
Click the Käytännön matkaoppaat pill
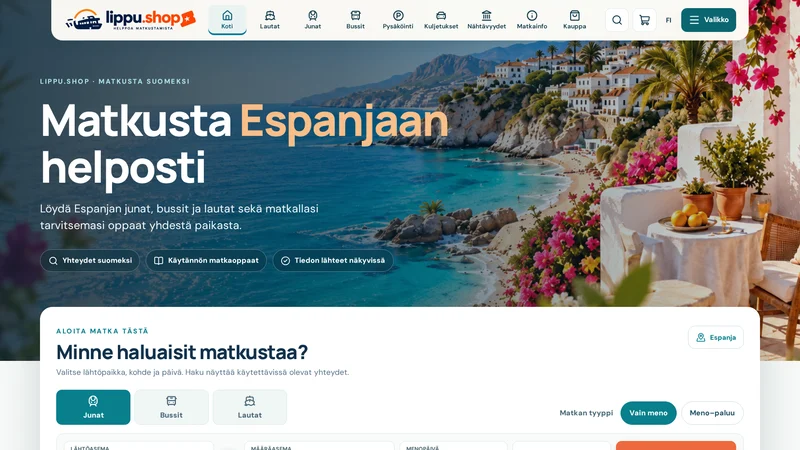206,261
